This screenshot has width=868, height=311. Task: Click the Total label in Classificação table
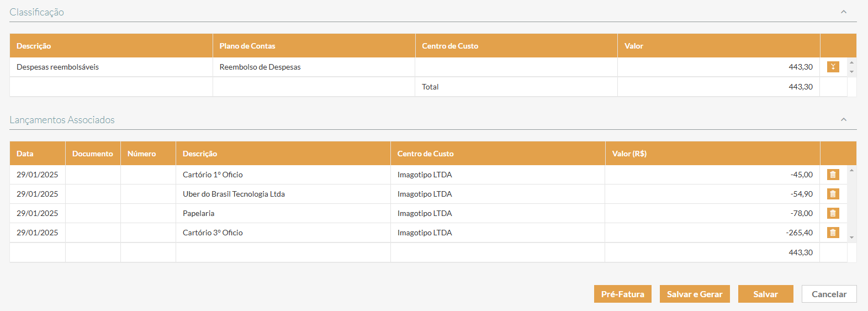[x=430, y=87]
